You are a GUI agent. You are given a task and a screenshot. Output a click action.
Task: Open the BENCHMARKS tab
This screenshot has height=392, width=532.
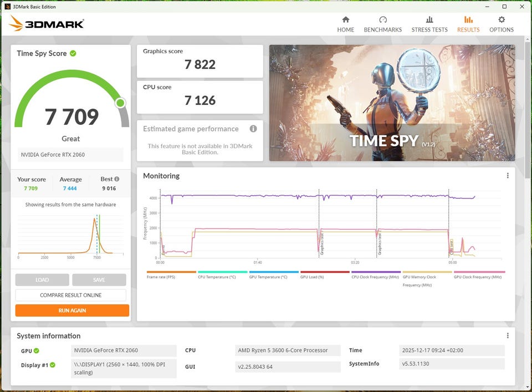[x=383, y=24]
